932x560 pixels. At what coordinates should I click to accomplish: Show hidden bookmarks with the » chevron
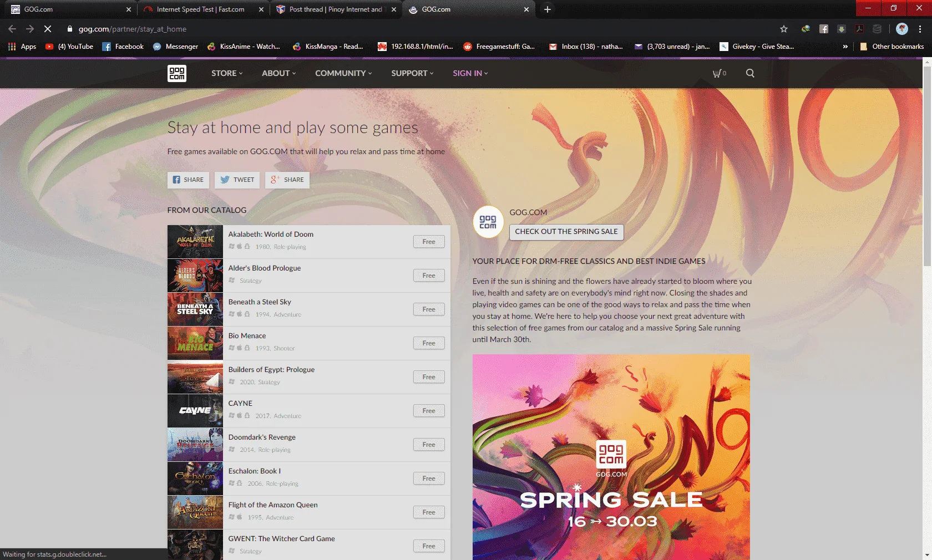pyautogui.click(x=845, y=47)
